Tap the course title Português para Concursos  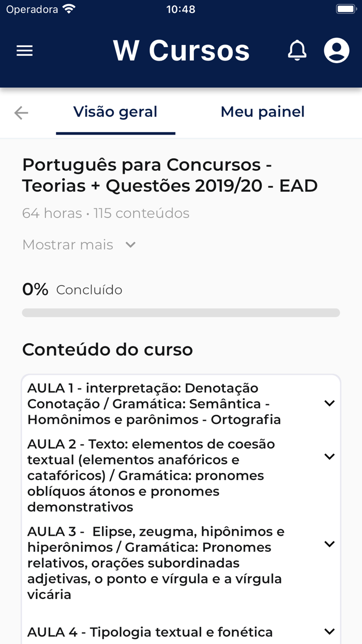pyautogui.click(x=170, y=174)
